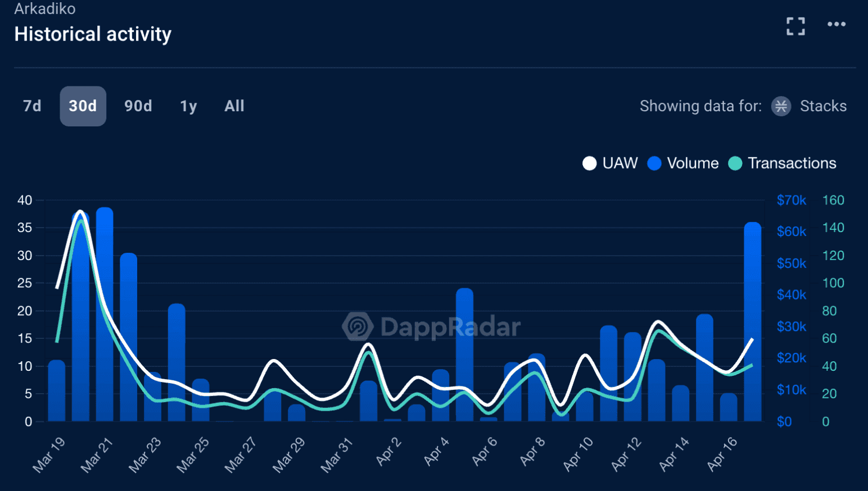Click the tall volume bar at Mar 21
Viewport: 868px width, 491px height.
(105, 314)
